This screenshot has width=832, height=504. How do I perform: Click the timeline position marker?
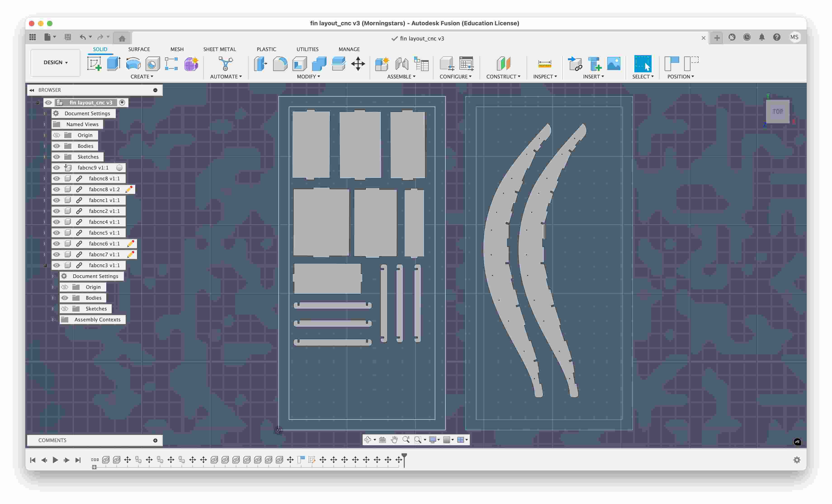pyautogui.click(x=404, y=460)
